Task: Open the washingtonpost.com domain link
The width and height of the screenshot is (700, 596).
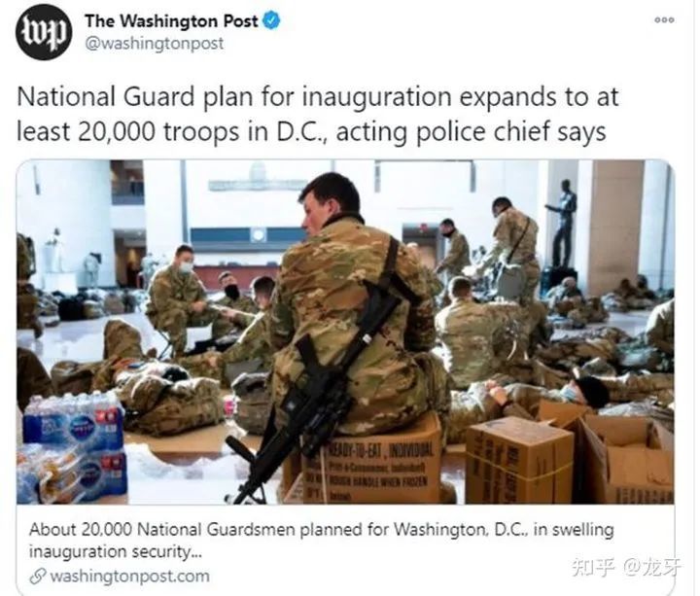Action: (130, 576)
